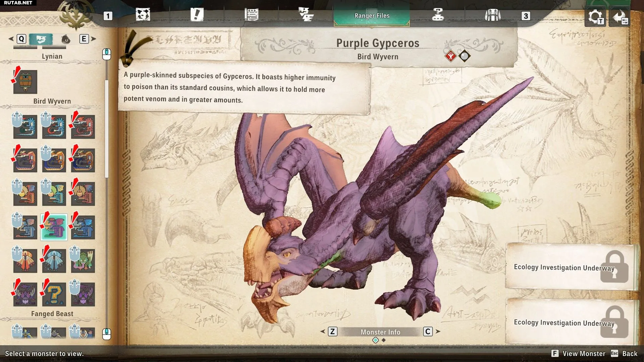Select the green Pukei-Pukei monster icon
644x362 pixels.
pyautogui.click(x=83, y=261)
